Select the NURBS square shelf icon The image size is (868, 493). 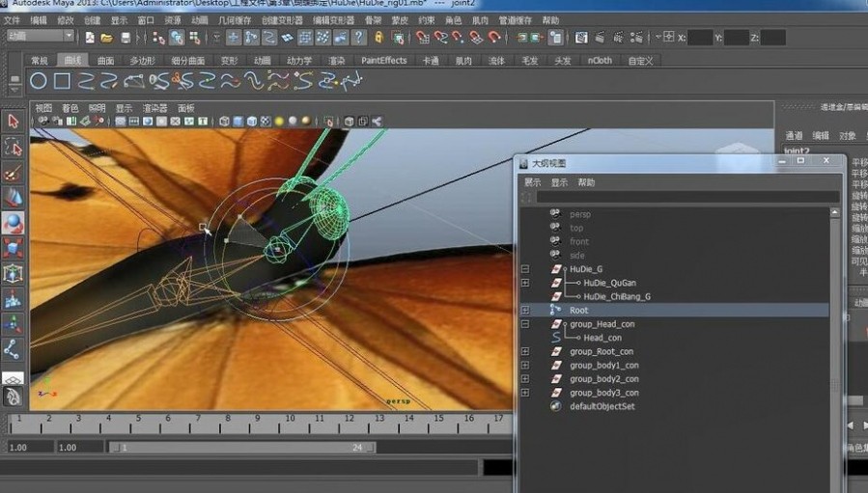pos(62,81)
